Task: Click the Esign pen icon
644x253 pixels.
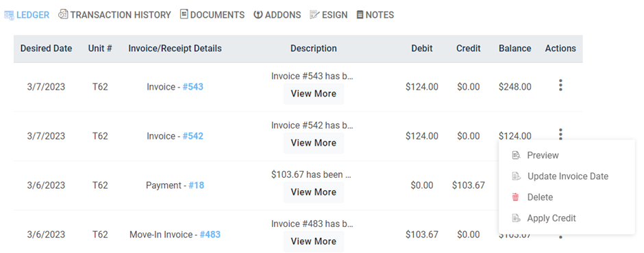Action: click(x=314, y=15)
